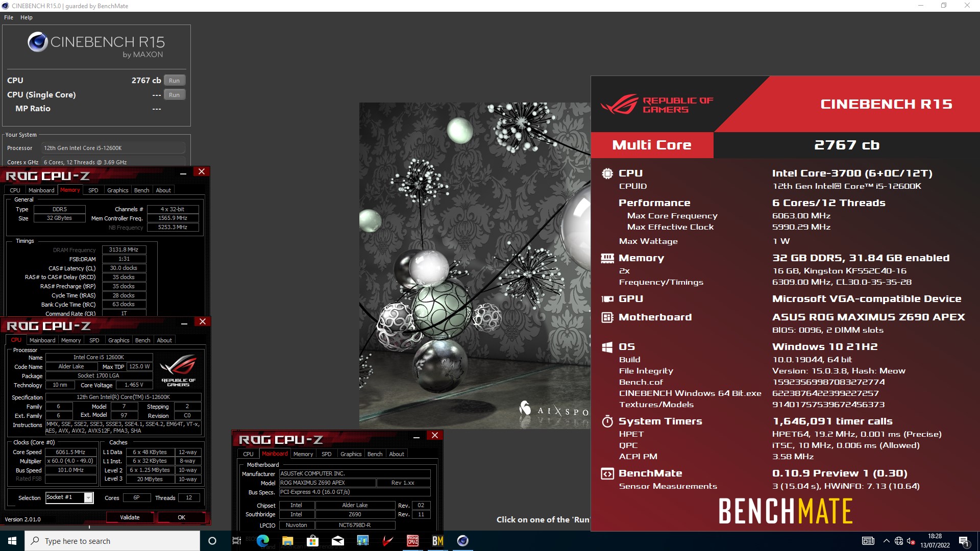Click the System Timers stopwatch icon
Image resolution: width=980 pixels, height=551 pixels.
(607, 421)
